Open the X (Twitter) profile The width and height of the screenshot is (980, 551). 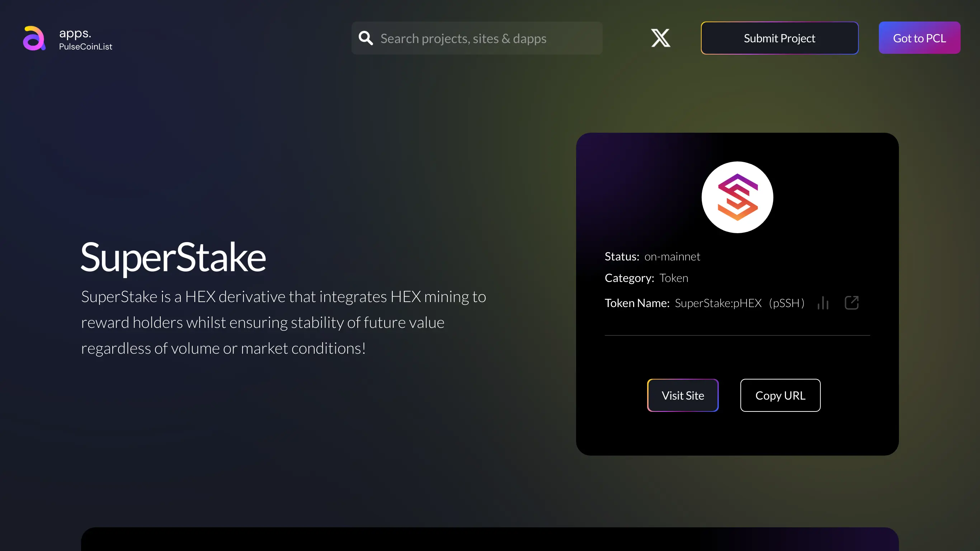pos(660,38)
